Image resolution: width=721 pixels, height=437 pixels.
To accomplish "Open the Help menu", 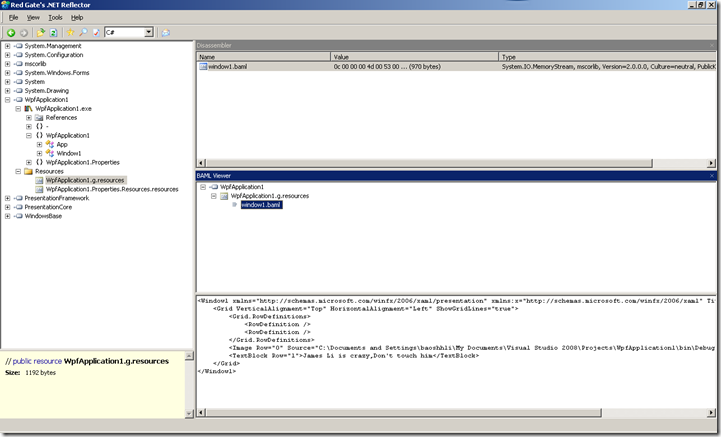I will (x=77, y=17).
